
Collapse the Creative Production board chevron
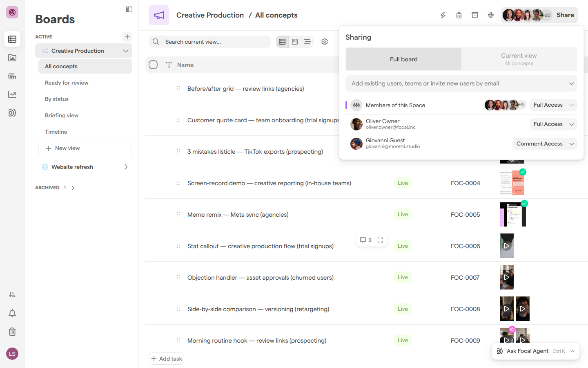(x=126, y=51)
